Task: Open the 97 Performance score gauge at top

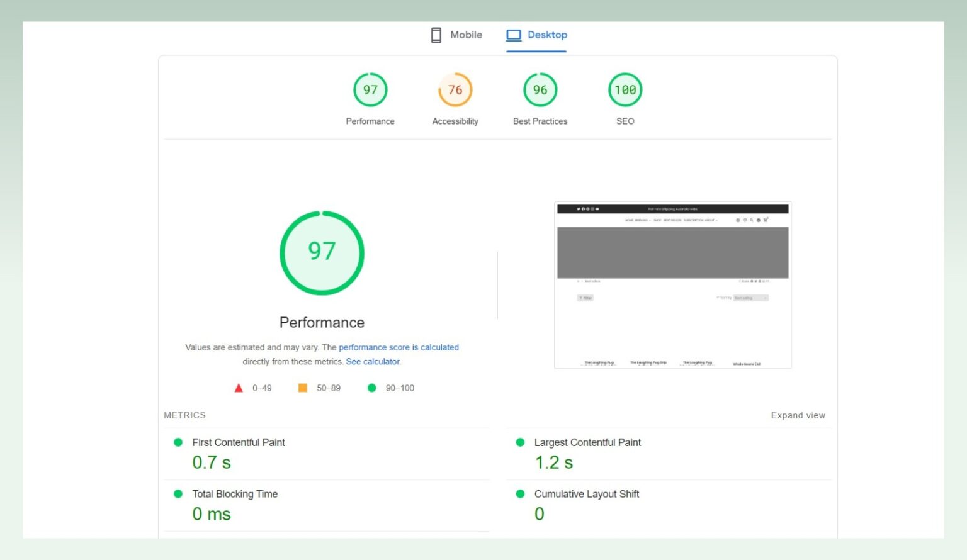Action: tap(370, 90)
